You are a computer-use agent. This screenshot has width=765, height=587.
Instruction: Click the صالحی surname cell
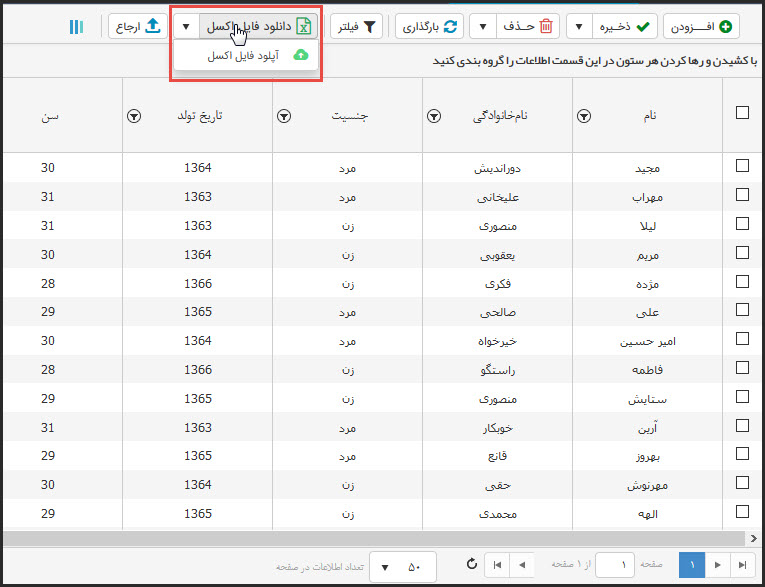tap(497, 312)
